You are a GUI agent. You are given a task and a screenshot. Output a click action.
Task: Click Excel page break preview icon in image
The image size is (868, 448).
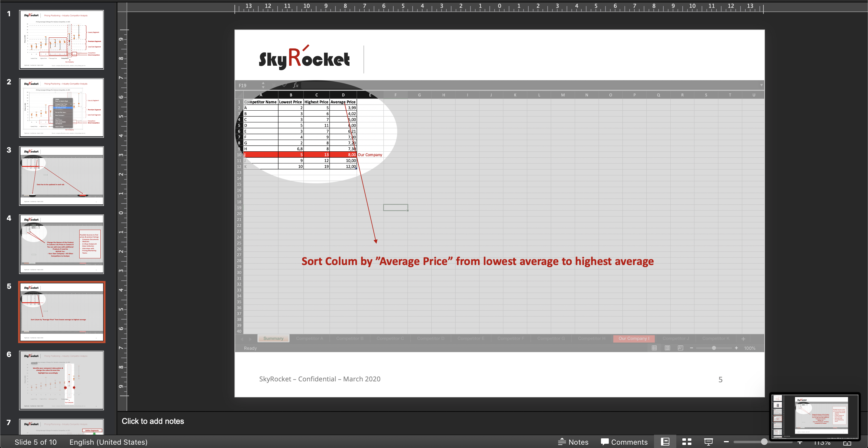(680, 348)
